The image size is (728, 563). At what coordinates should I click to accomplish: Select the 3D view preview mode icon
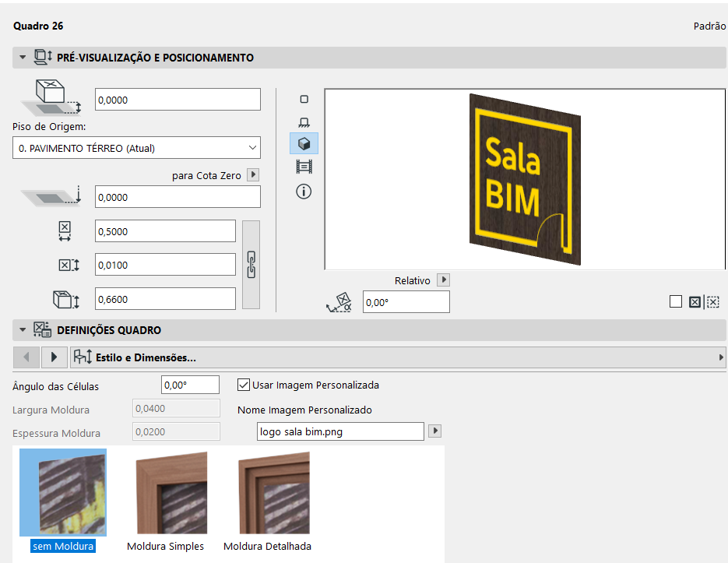click(x=304, y=143)
